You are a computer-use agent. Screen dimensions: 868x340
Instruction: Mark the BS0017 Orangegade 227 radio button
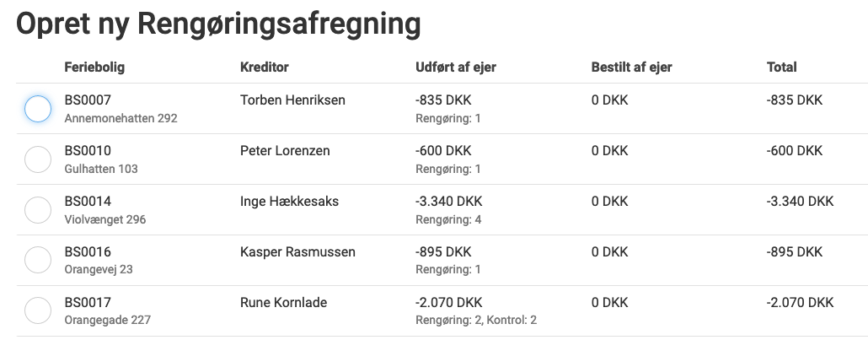[x=38, y=310]
